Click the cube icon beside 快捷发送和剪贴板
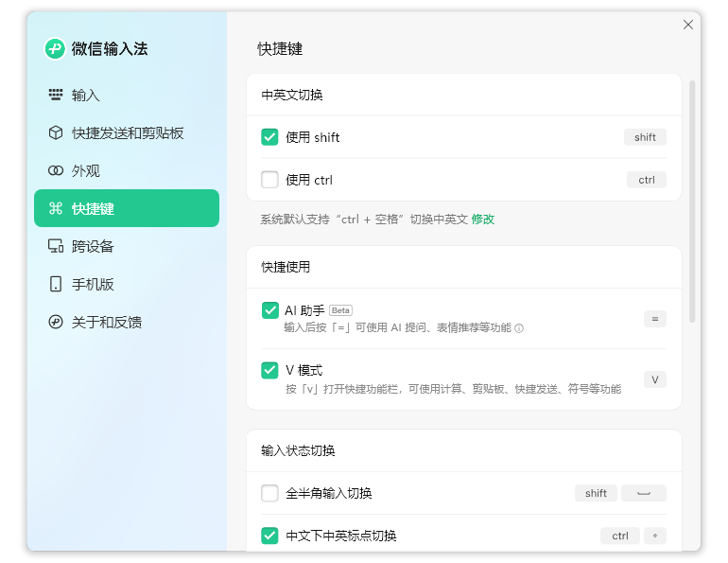The height and width of the screenshot is (563, 728). [56, 132]
